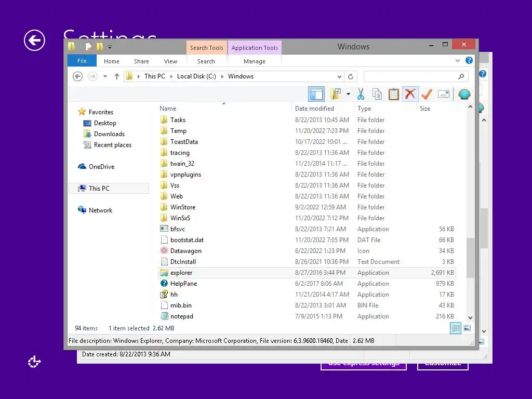Click the Up one level arrow
The image size is (532, 399).
point(117,76)
